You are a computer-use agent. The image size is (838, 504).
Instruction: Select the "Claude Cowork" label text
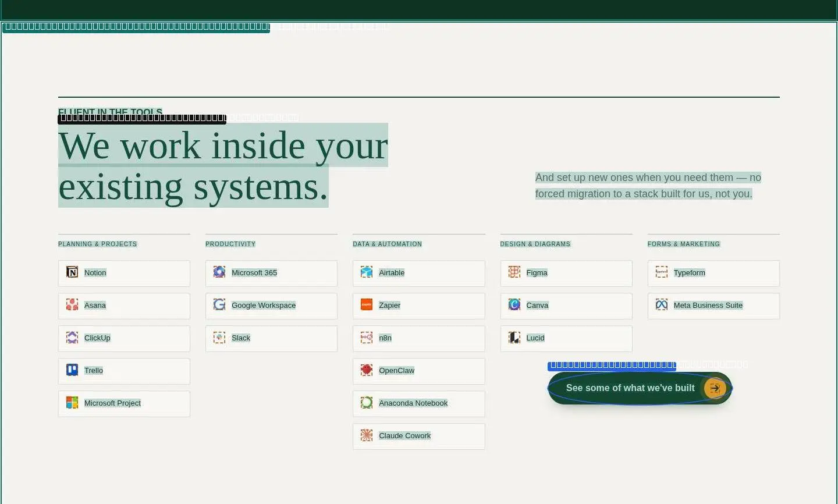(405, 435)
